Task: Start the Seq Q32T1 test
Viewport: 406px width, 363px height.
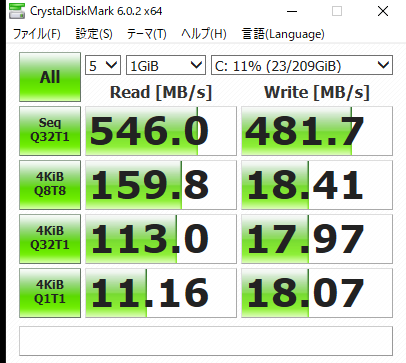Action: [x=50, y=131]
